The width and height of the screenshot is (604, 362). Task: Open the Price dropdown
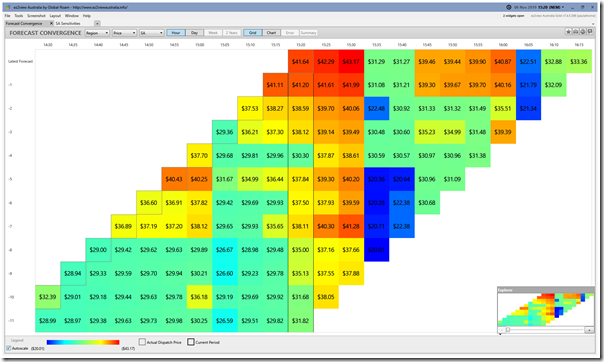point(124,33)
